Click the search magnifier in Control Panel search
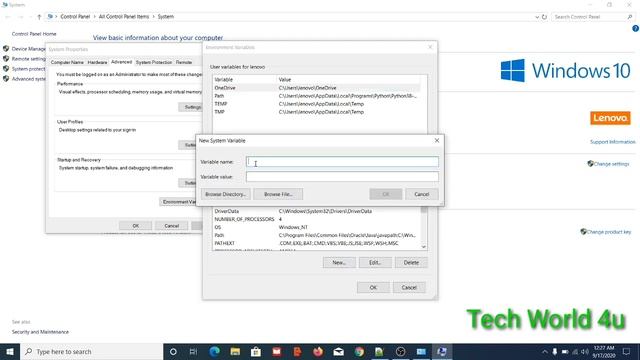The width and height of the screenshot is (640, 360). click(x=630, y=17)
